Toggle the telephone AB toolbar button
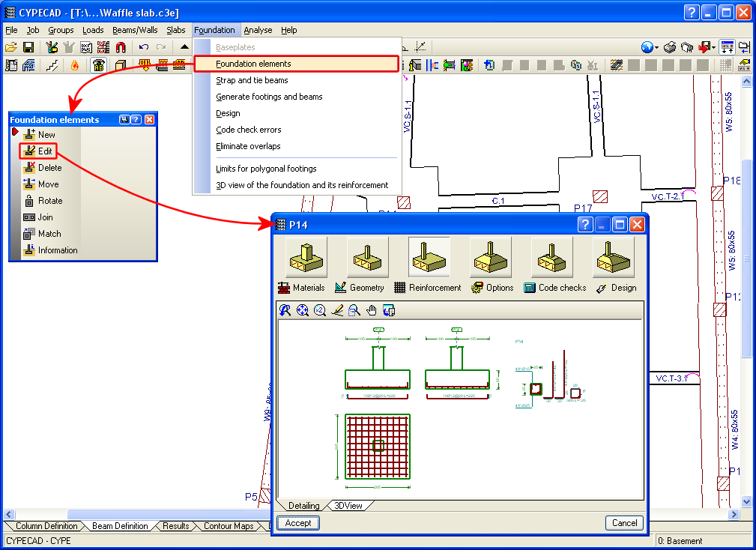The height and width of the screenshot is (550, 756). coord(99,64)
